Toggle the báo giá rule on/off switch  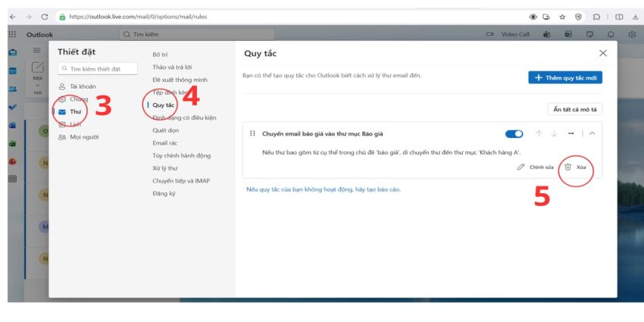click(514, 134)
